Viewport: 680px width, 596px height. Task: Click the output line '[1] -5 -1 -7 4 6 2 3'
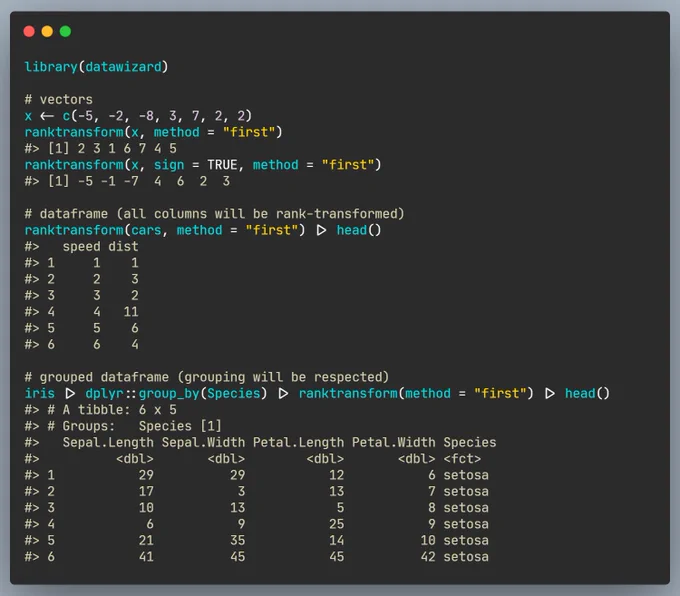[x=127, y=181]
